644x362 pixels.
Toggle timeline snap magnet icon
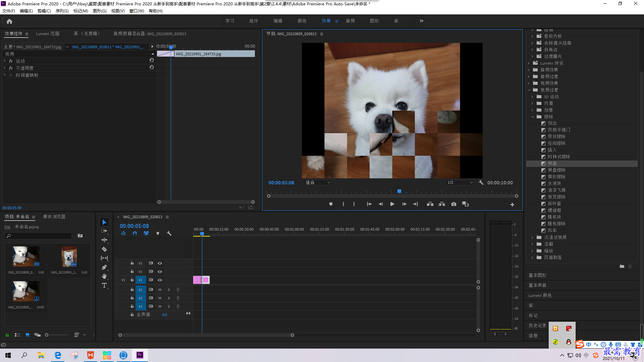(135, 233)
